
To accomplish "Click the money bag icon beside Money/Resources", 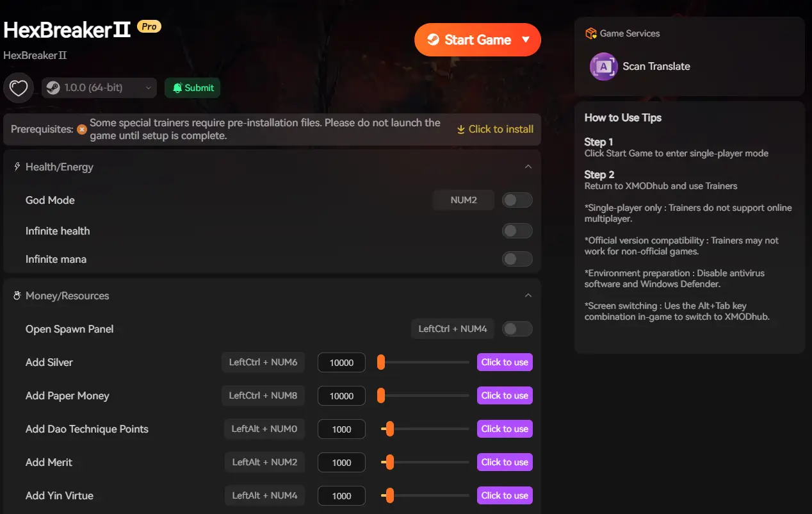I will click(x=17, y=295).
